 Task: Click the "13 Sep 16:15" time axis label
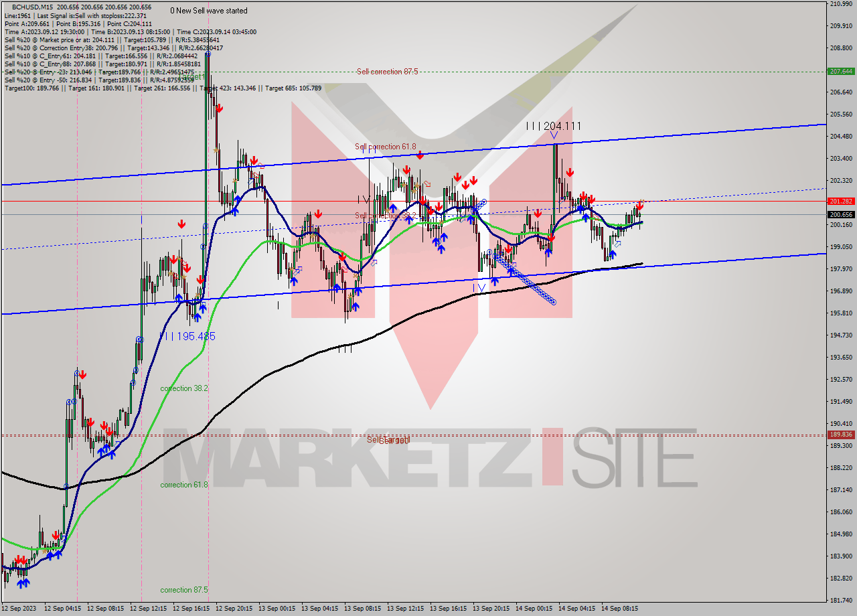448,609
